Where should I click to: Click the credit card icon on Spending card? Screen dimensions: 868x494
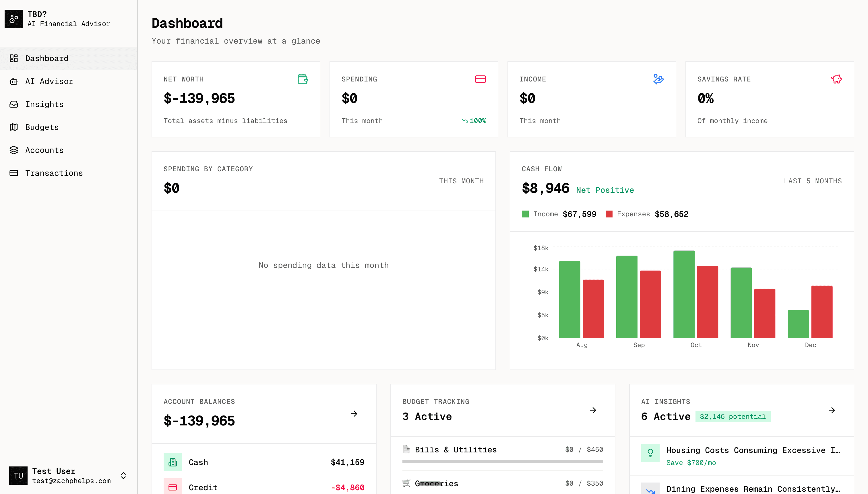click(480, 79)
